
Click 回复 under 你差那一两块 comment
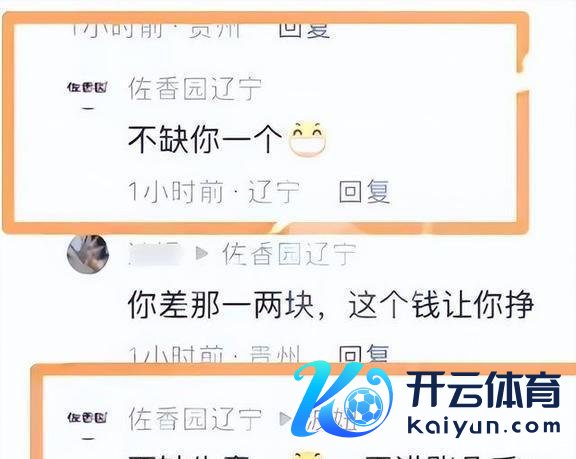coord(363,353)
